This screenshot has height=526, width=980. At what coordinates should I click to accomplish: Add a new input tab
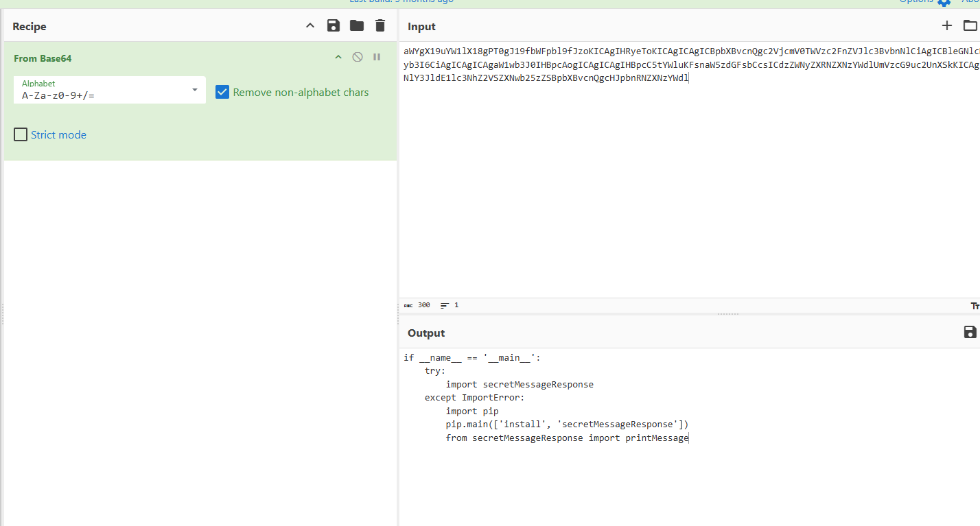(947, 26)
